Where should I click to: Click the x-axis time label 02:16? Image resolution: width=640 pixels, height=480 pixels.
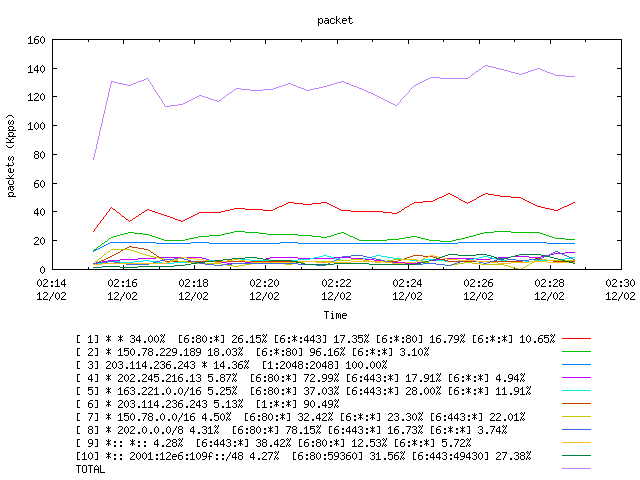(x=122, y=283)
